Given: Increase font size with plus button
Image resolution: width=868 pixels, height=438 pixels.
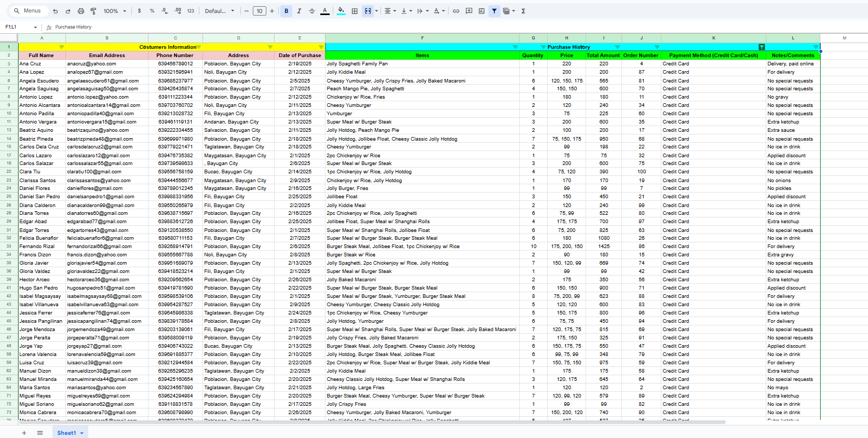Looking at the screenshot, I should pos(272,11).
